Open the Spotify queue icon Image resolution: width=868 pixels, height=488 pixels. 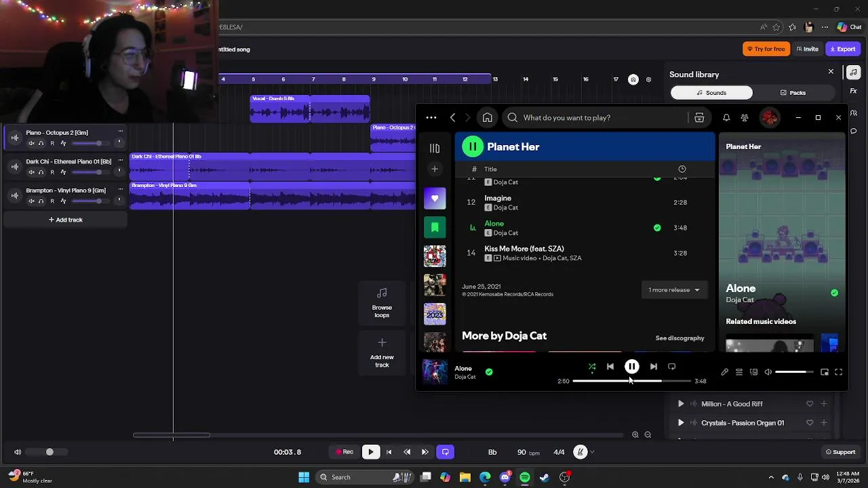[739, 372]
